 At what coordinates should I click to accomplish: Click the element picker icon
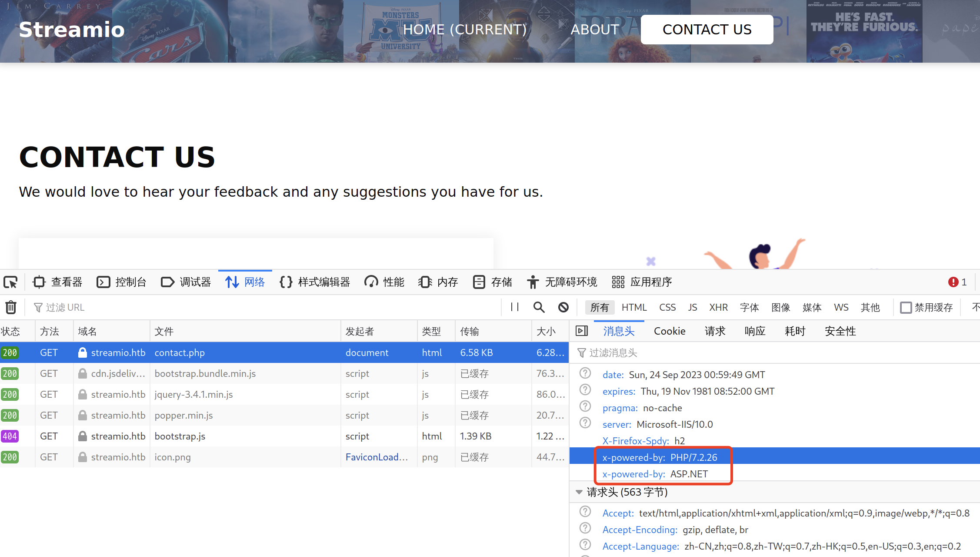(x=10, y=282)
